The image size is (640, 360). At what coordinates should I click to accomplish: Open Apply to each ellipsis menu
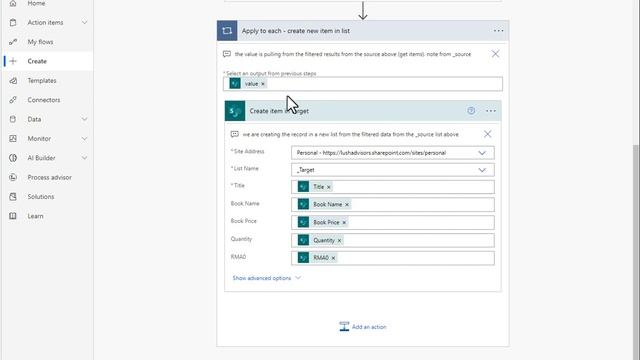(498, 31)
